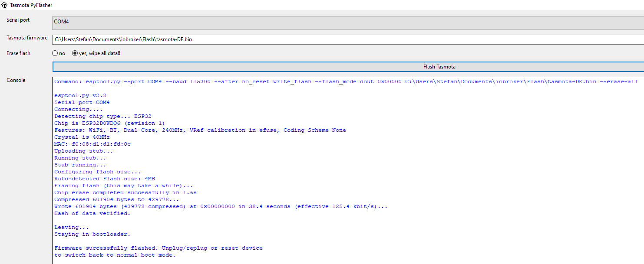The height and width of the screenshot is (264, 644).
Task: Click the 'Serial port' label
Action: tap(18, 20)
